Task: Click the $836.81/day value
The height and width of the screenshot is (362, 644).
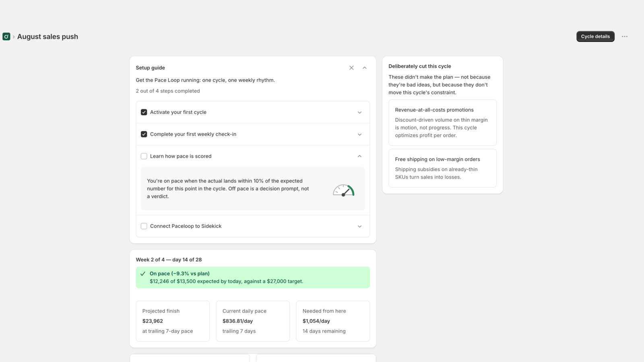Action: (x=237, y=321)
